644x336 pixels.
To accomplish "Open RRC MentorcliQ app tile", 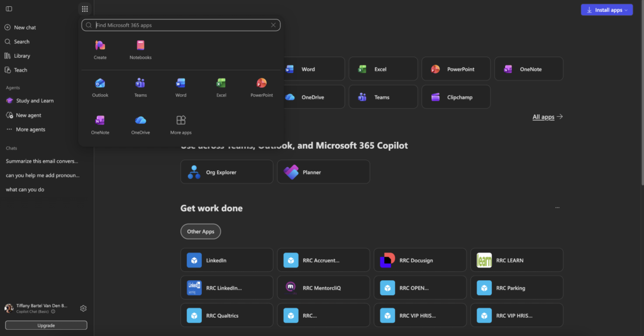I will (x=323, y=288).
